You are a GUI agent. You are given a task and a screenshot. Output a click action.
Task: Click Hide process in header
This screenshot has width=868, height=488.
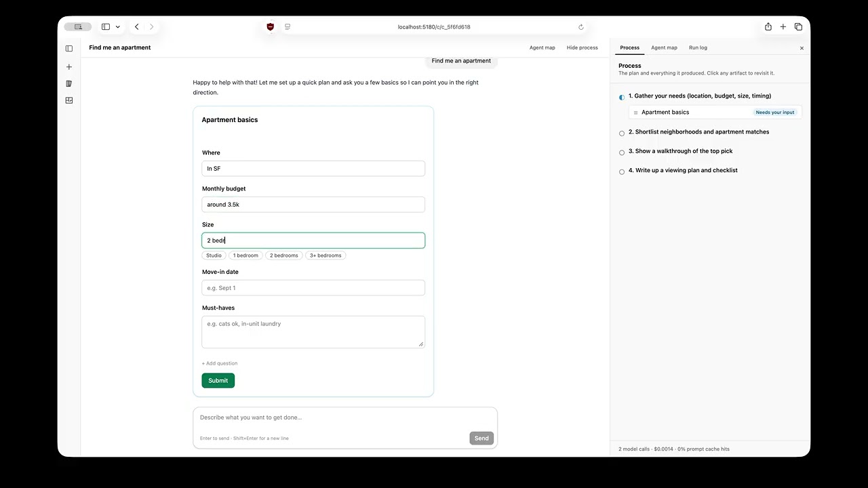coord(583,47)
